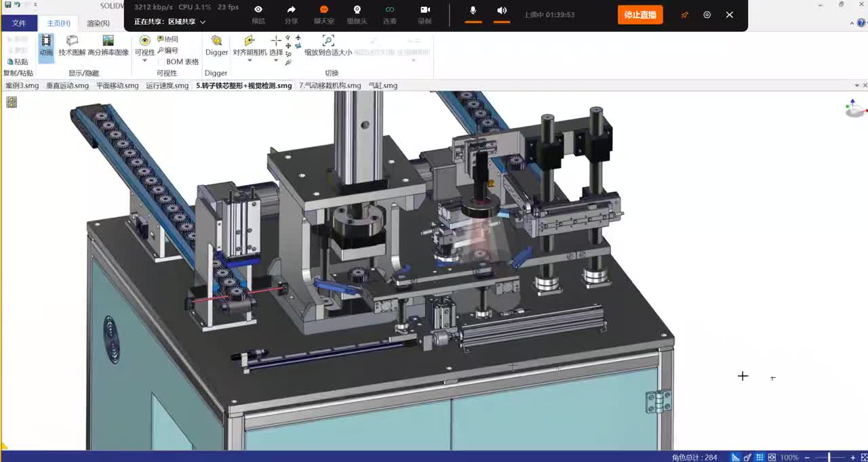Close the streaming toolbar with X
The width and height of the screenshot is (868, 462).
730,15
